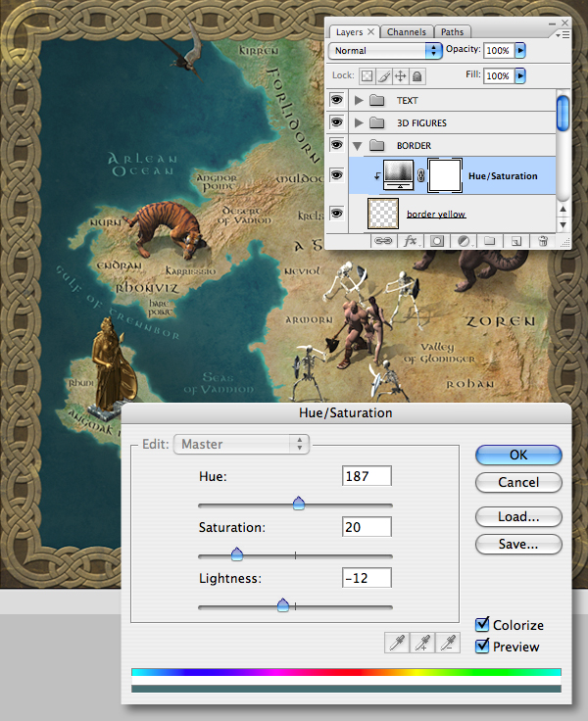Click the OK button
The image size is (588, 721).
[x=518, y=455]
